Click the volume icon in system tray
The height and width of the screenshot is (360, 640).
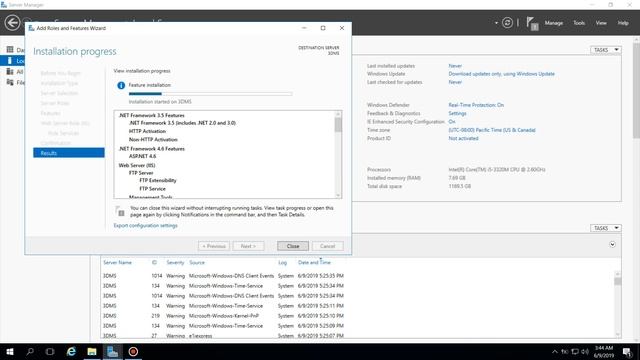tap(585, 351)
